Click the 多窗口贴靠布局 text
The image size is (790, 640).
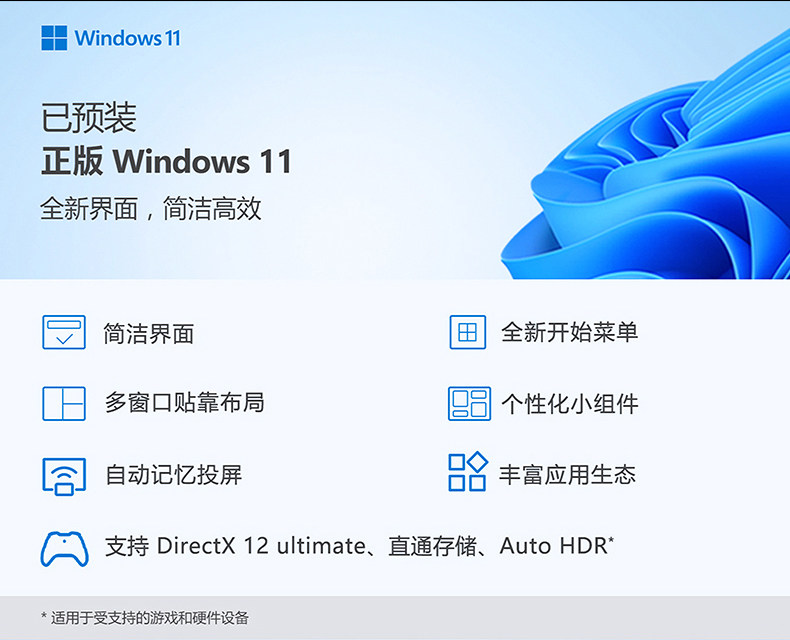tap(184, 403)
